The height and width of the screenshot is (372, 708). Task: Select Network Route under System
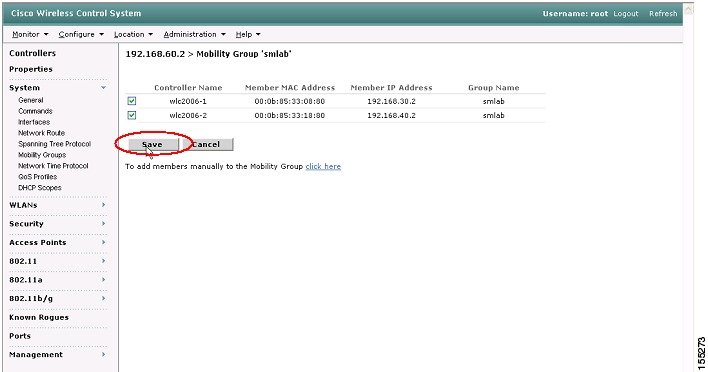42,133
